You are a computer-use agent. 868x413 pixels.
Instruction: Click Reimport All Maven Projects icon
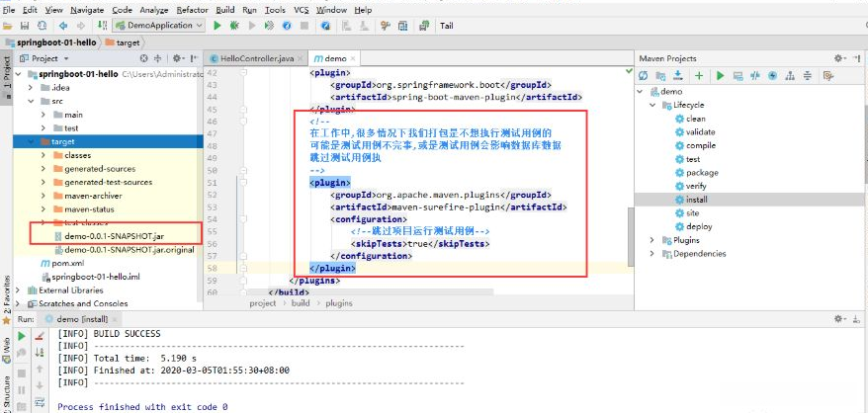(644, 76)
